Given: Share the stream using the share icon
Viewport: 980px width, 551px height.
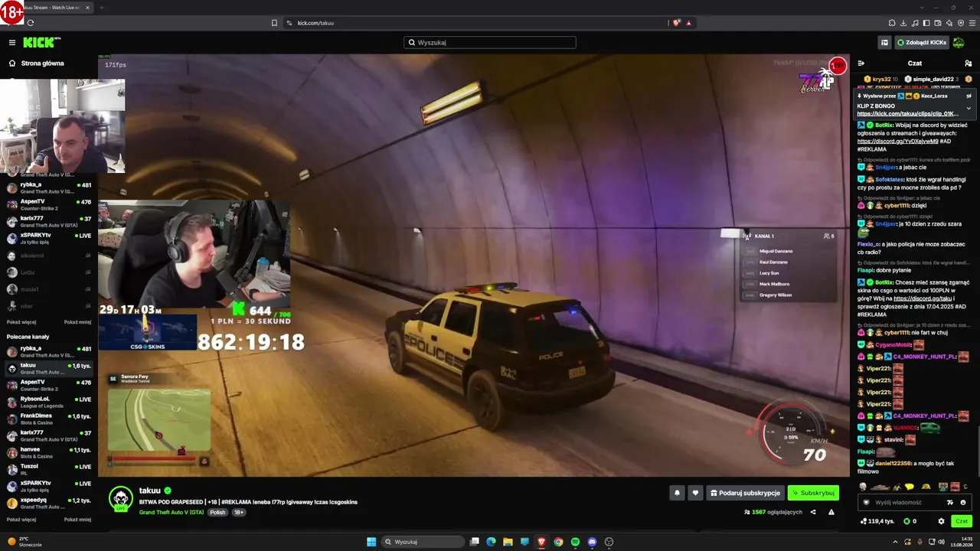Looking at the screenshot, I should pyautogui.click(x=813, y=512).
